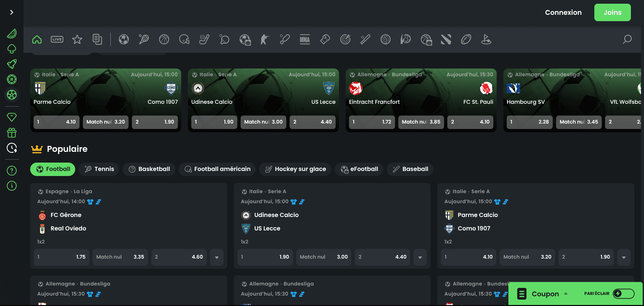Click the jersey lineup icon for Gérone match
644x306 pixels.
(90, 202)
